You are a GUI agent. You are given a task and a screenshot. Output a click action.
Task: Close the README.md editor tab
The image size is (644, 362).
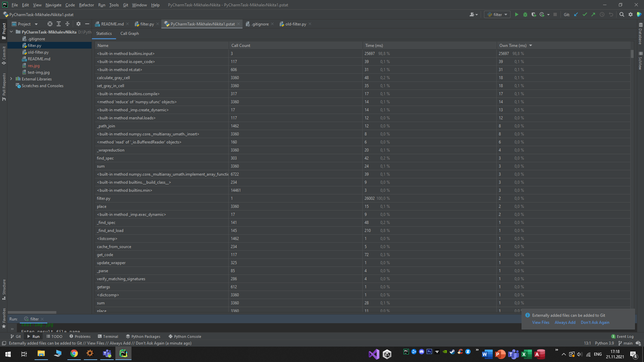click(127, 24)
